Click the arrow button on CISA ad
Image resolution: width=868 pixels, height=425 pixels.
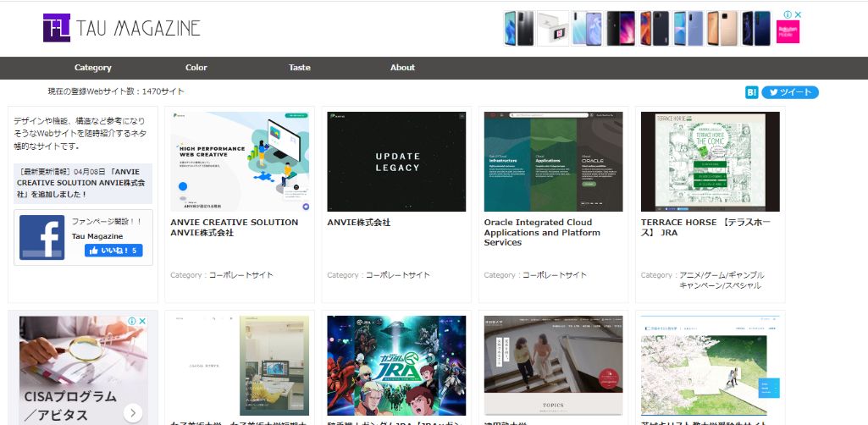click(x=132, y=413)
